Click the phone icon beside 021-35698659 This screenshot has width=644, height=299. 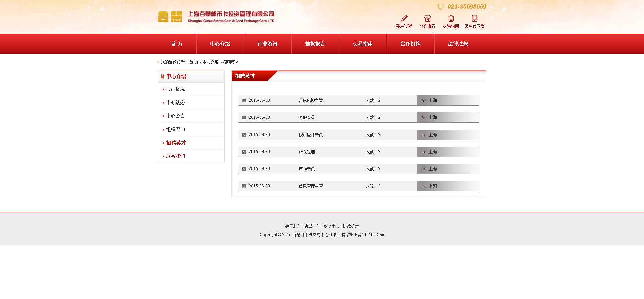click(x=440, y=7)
